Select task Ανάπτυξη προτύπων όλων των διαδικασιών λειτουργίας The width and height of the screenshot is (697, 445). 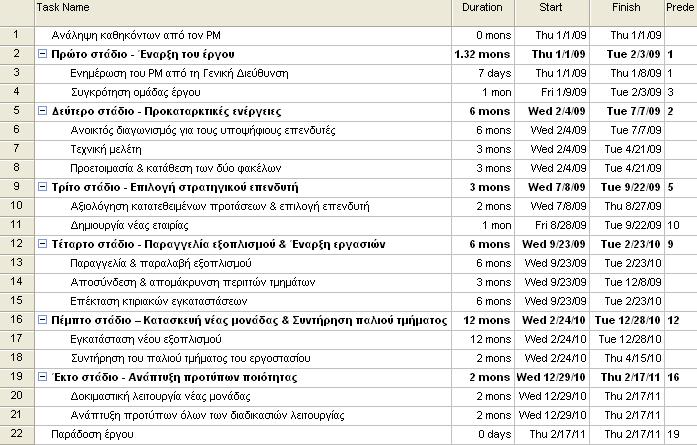[x=207, y=415]
